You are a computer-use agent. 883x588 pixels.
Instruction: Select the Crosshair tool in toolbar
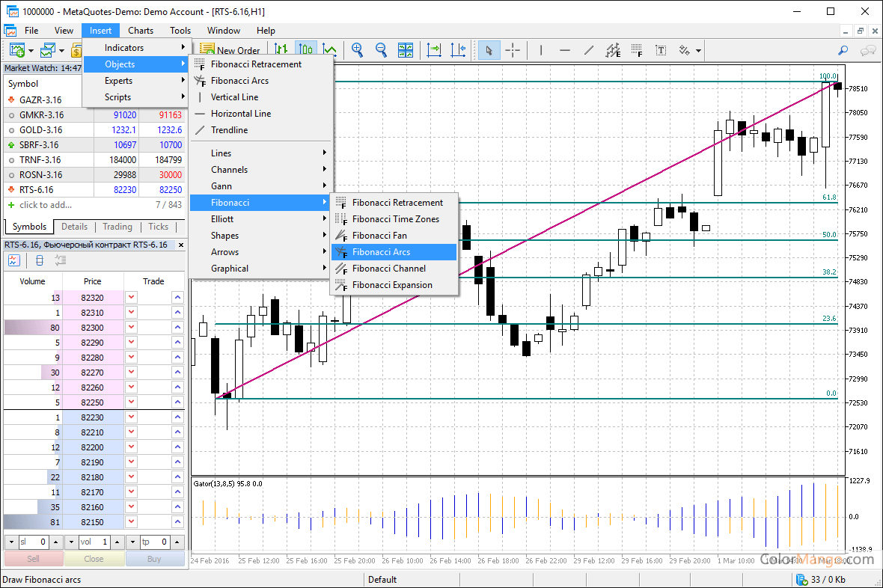[x=513, y=50]
